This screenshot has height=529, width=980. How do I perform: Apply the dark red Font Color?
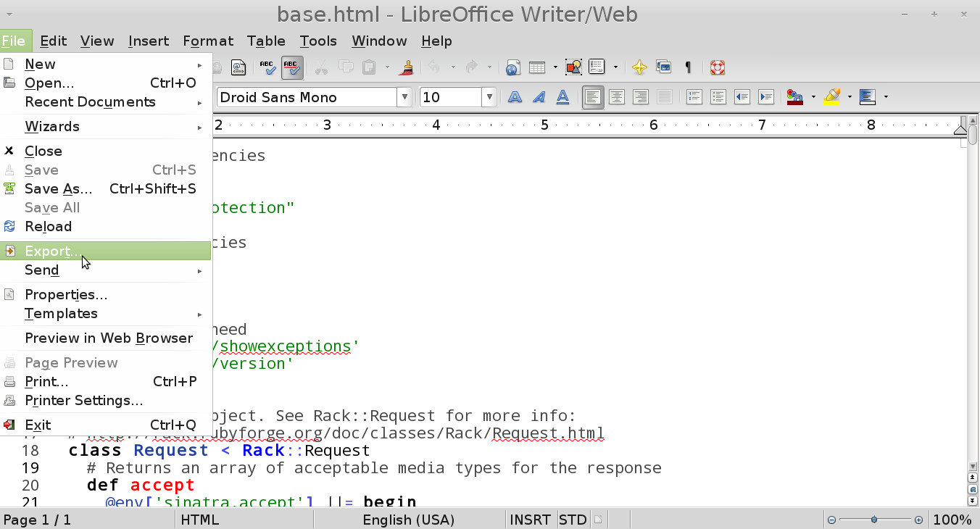pyautogui.click(x=795, y=97)
